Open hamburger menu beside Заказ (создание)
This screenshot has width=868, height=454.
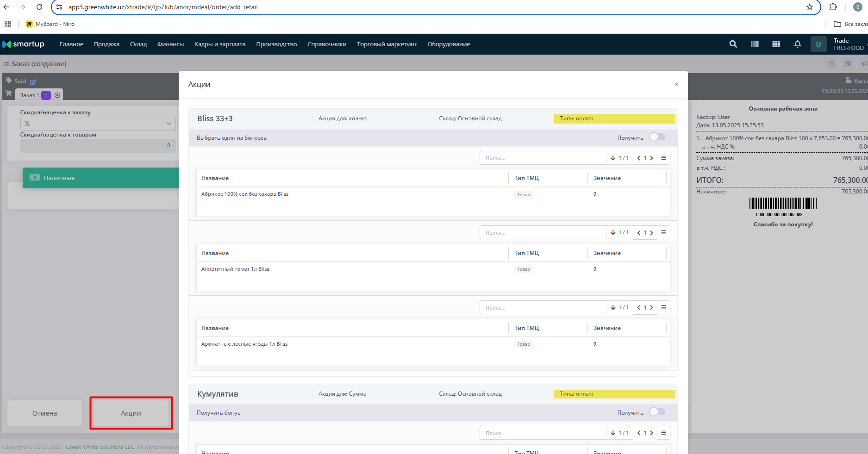tap(6, 64)
